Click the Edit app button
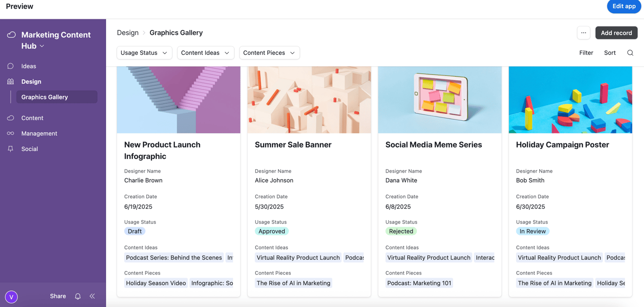The image size is (644, 307). pyautogui.click(x=624, y=6)
